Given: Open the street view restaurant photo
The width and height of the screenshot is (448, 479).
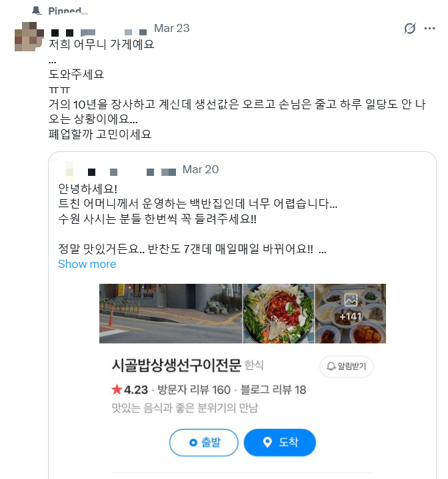Looking at the screenshot, I should [x=171, y=313].
